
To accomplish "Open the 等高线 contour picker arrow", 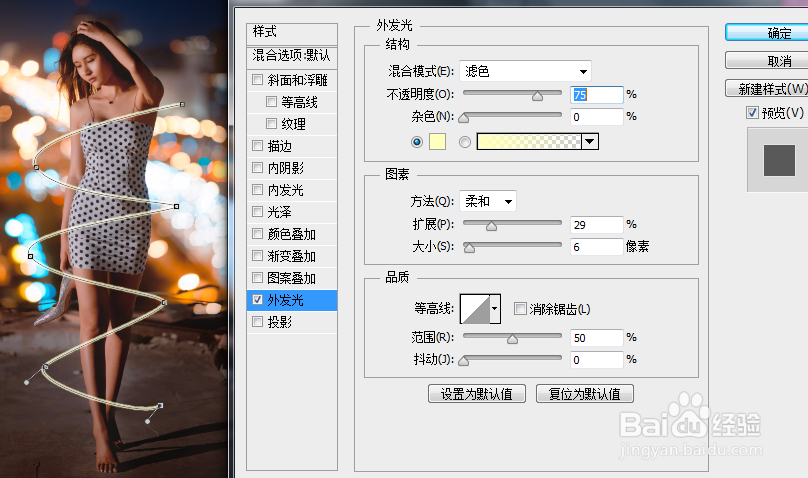I will point(495,309).
